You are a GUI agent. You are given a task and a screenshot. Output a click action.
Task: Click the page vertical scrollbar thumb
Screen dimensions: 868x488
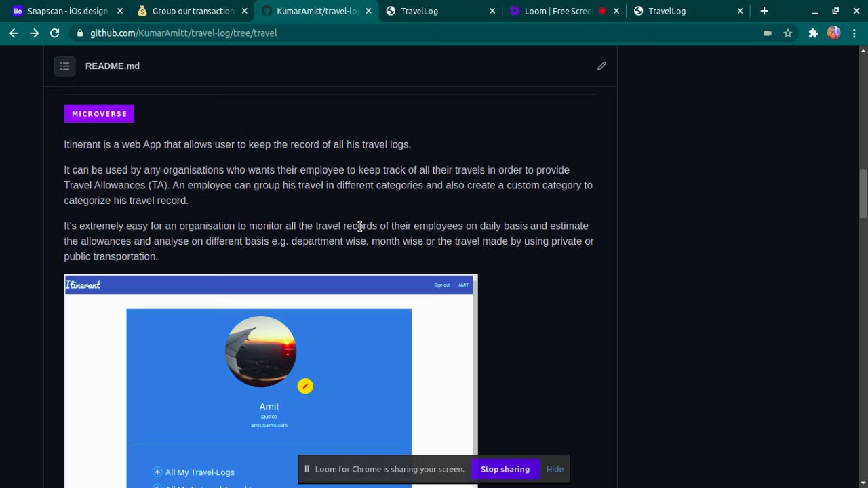tap(863, 193)
